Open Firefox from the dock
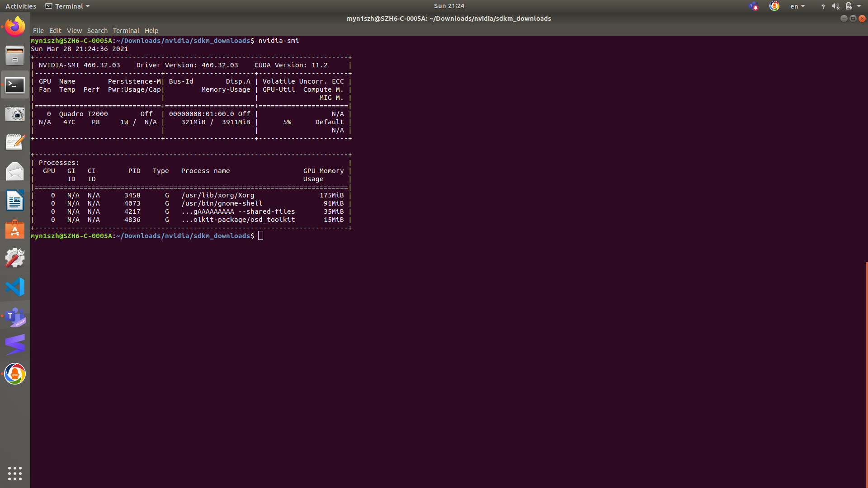Image resolution: width=868 pixels, height=488 pixels. (15, 27)
